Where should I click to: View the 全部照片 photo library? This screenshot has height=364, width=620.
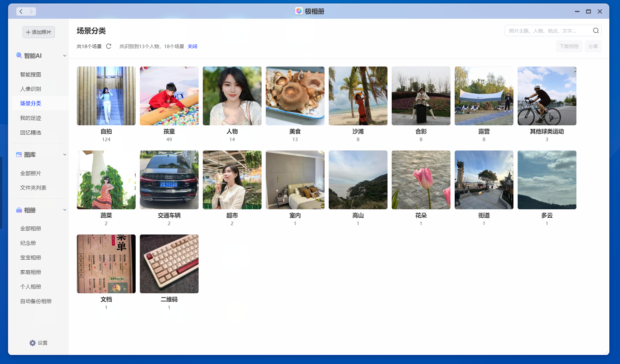pyautogui.click(x=30, y=173)
